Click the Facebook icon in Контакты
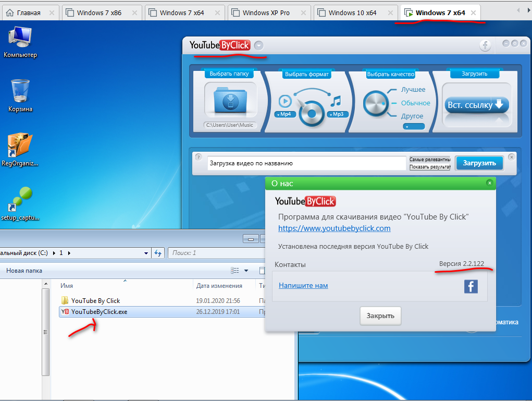This screenshot has width=532, height=401. click(471, 287)
